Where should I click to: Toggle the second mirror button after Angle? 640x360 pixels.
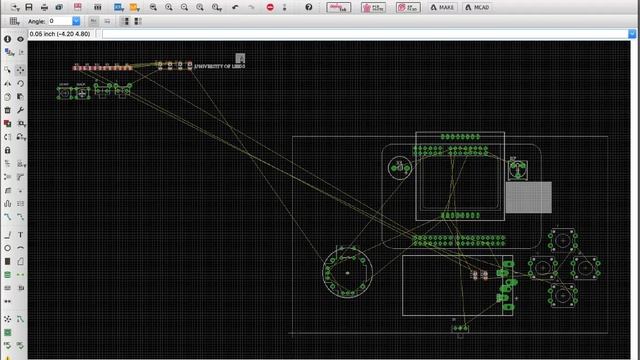pyautogui.click(x=107, y=21)
